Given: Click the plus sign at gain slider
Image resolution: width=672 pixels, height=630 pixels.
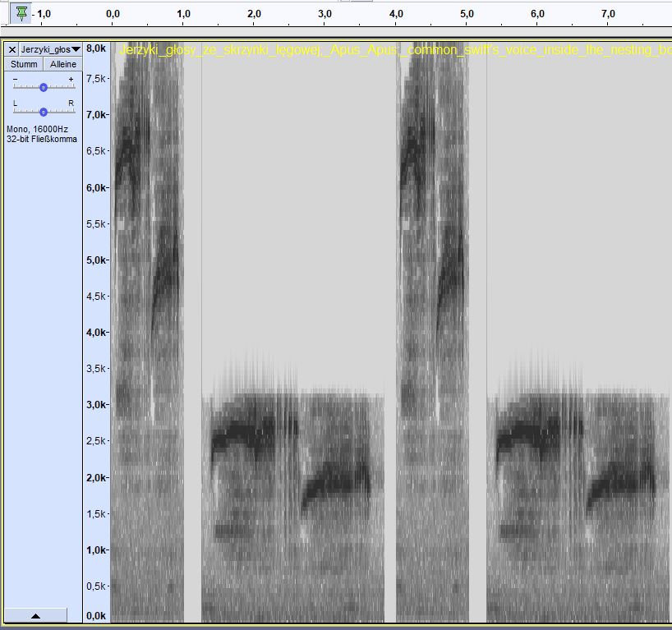Looking at the screenshot, I should click(x=71, y=79).
